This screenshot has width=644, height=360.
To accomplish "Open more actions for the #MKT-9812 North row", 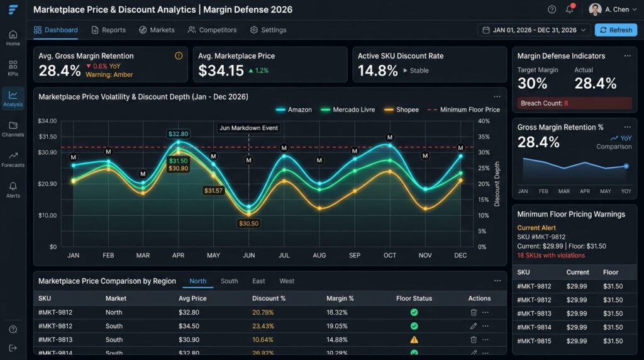I will point(486,312).
